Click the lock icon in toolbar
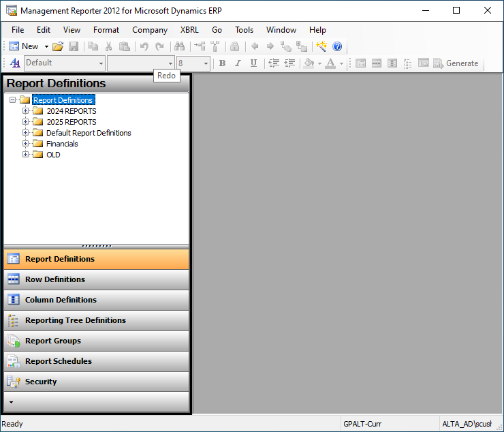The height and width of the screenshot is (432, 504). pyautogui.click(x=235, y=46)
